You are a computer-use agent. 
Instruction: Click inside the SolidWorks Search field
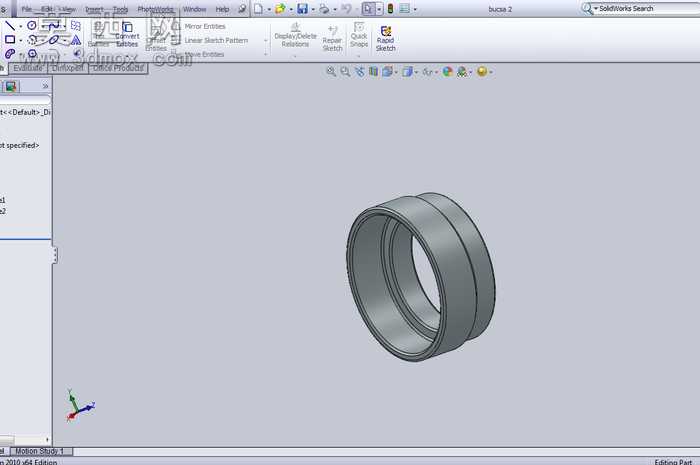[647, 8]
